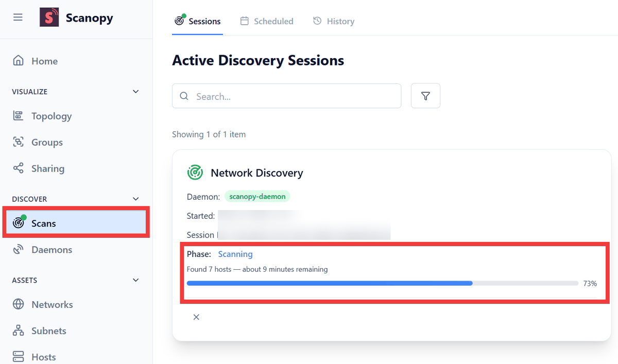Open the Sharing section
Viewport: 618px width, 364px height.
(47, 169)
